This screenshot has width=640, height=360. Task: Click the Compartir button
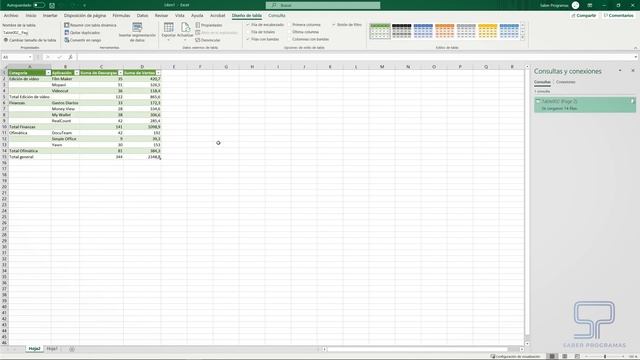click(x=584, y=16)
